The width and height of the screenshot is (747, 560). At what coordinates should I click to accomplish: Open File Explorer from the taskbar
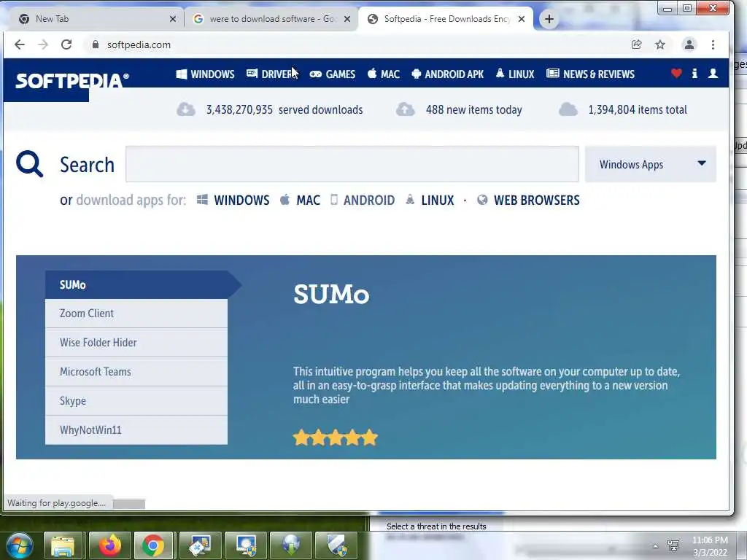pyautogui.click(x=63, y=545)
